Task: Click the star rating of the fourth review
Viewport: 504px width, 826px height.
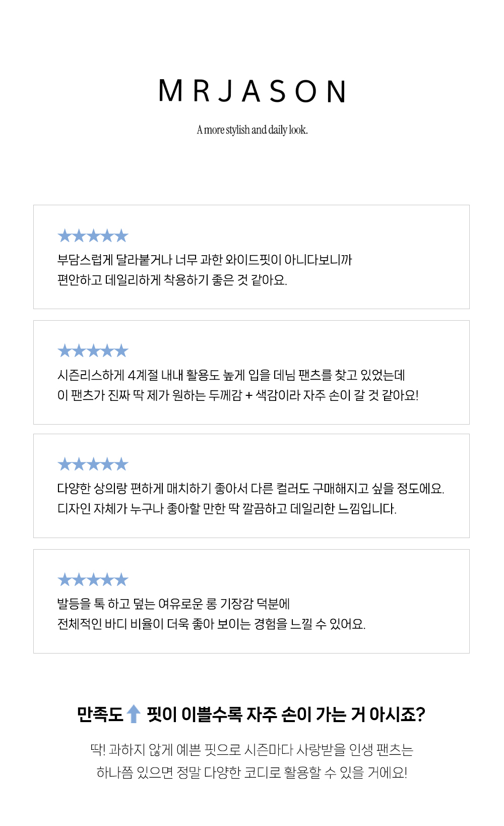Action: point(93,579)
